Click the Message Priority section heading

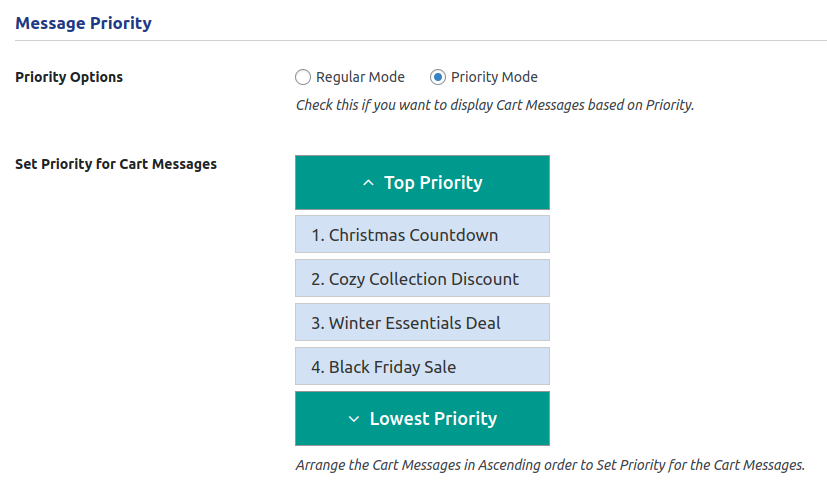[x=83, y=23]
